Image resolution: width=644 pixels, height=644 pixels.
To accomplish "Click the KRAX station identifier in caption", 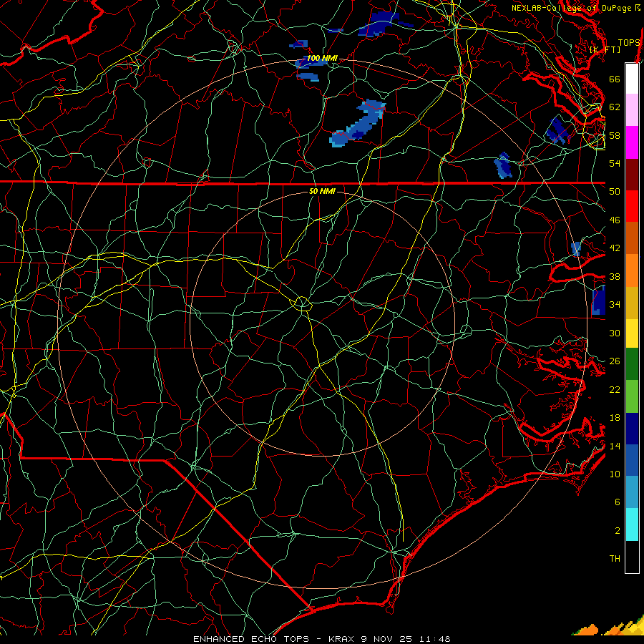I will pyautogui.click(x=343, y=639).
